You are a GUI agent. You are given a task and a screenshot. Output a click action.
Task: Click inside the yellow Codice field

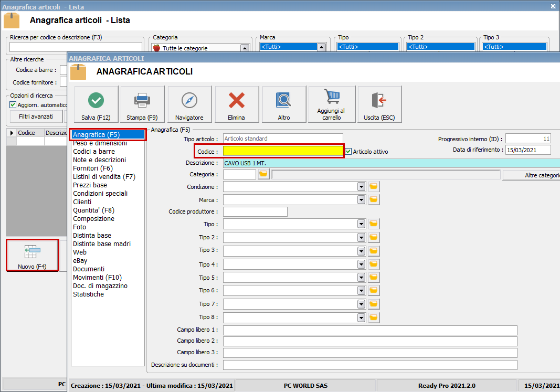(283, 151)
